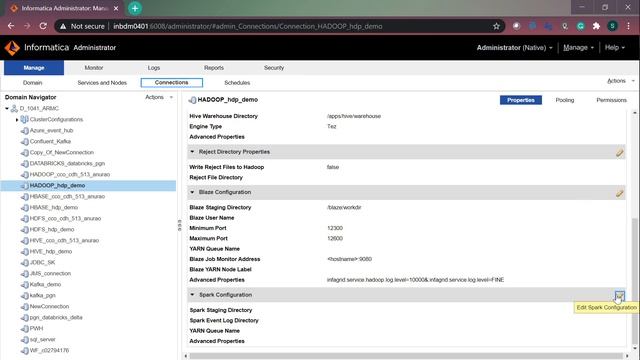
Task: Select JMS_connection in navigator
Action: pos(50,274)
